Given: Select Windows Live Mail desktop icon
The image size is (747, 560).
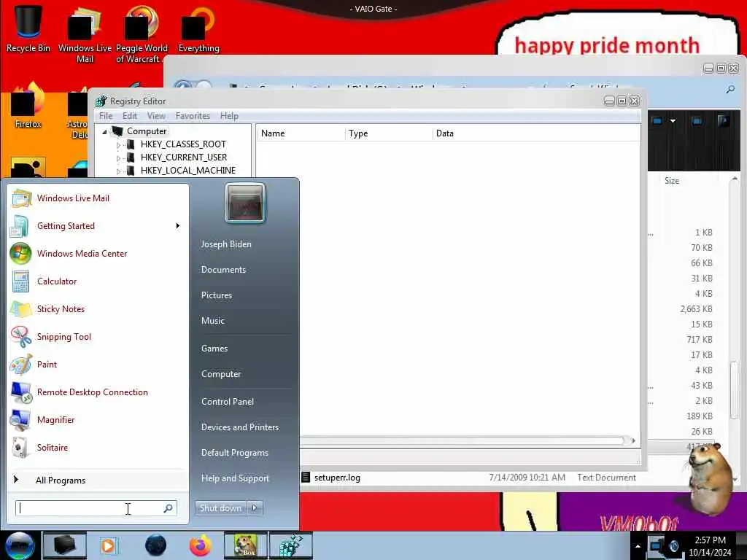Looking at the screenshot, I should pos(85,34).
